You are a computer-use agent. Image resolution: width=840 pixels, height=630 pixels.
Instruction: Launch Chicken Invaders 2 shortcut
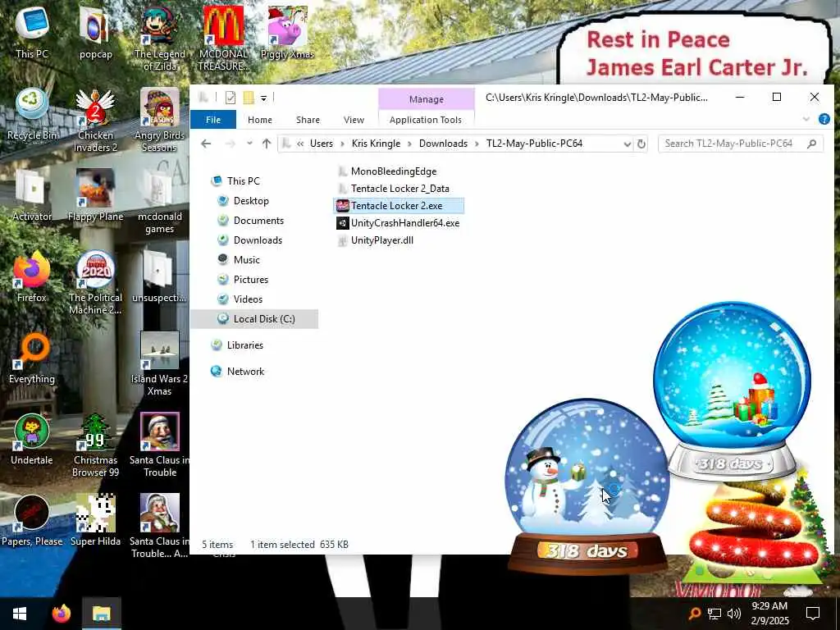coord(95,120)
